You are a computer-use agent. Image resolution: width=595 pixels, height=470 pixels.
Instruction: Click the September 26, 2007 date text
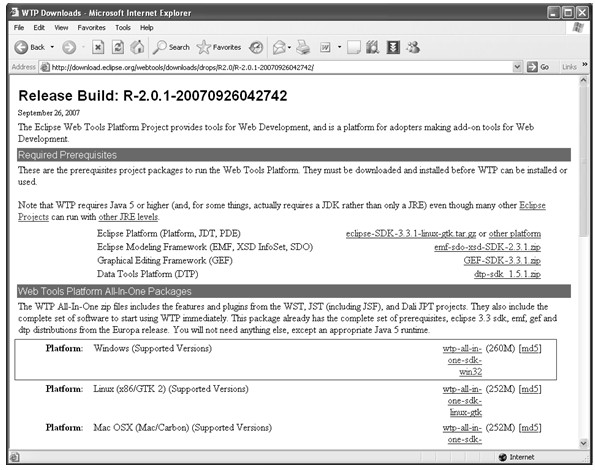[49, 113]
